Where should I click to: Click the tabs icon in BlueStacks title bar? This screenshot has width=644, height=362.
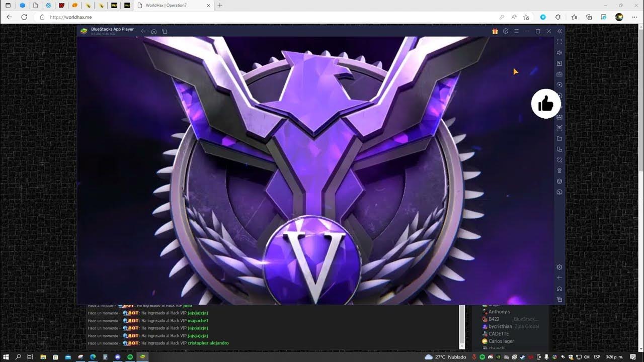tap(165, 31)
